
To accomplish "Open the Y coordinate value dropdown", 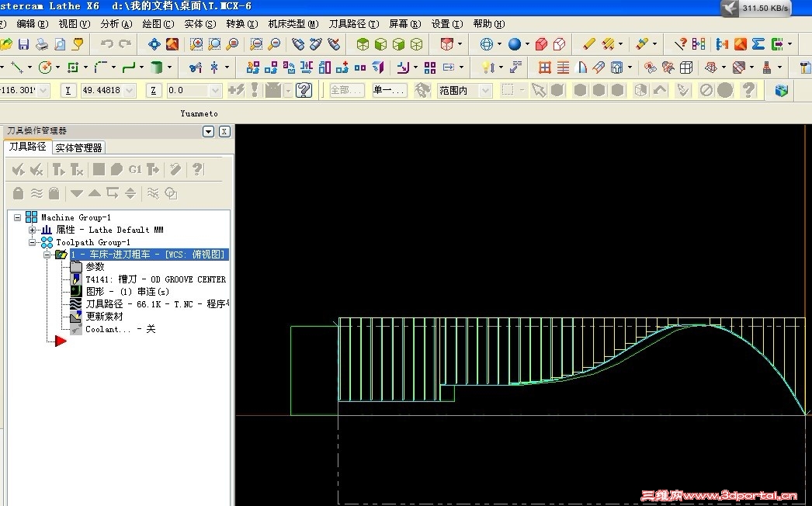I will [x=129, y=91].
